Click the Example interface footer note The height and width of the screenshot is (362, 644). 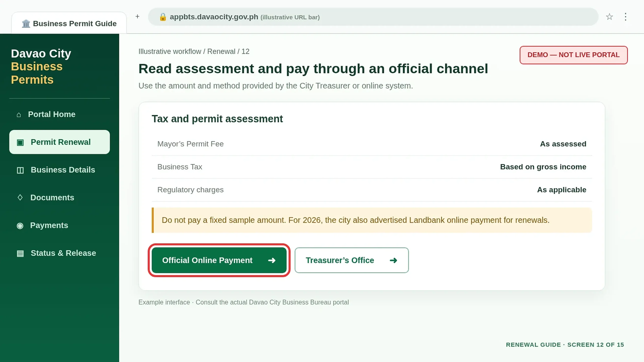click(244, 302)
